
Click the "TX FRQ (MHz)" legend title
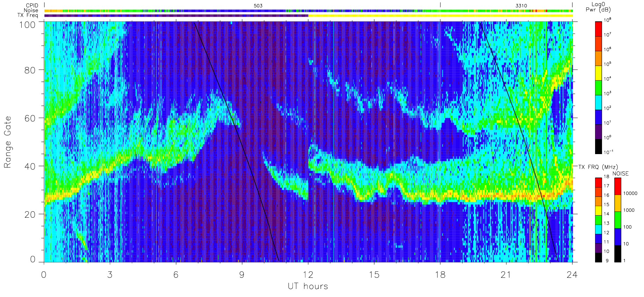[x=598, y=167]
